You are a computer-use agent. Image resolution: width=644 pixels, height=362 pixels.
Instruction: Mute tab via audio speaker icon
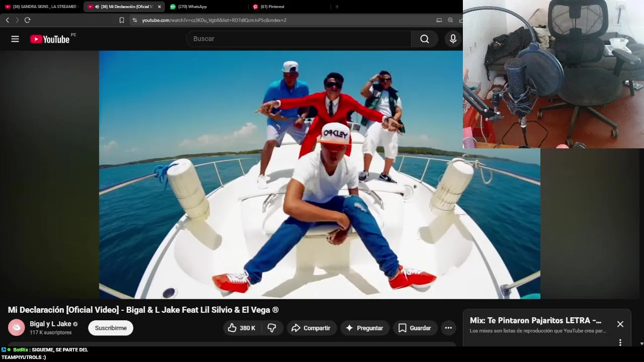point(97,7)
